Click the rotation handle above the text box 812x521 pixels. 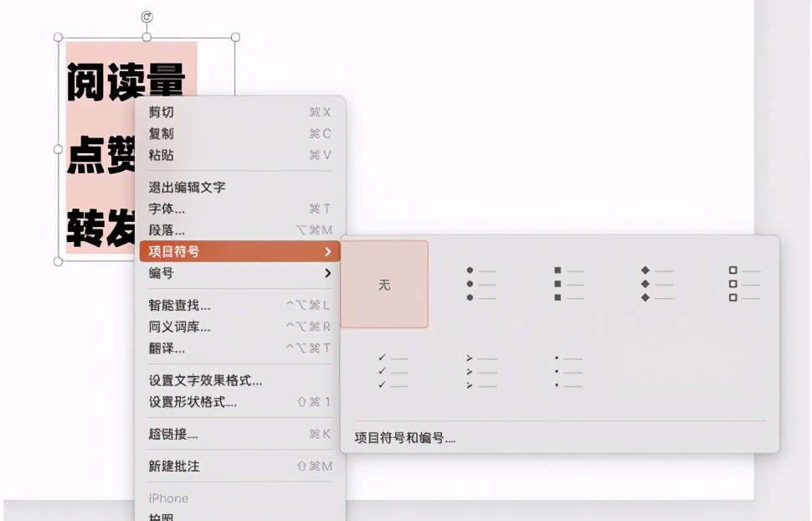pyautogui.click(x=146, y=14)
